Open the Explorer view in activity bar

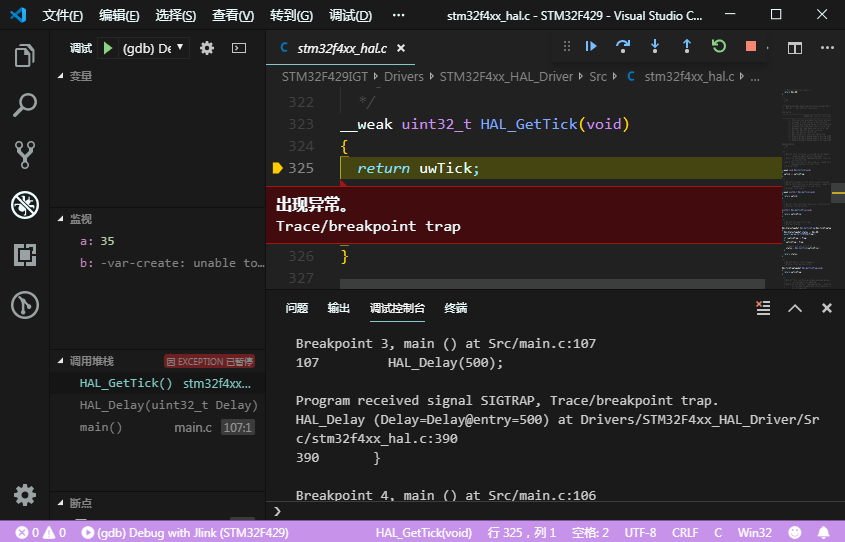[x=25, y=55]
